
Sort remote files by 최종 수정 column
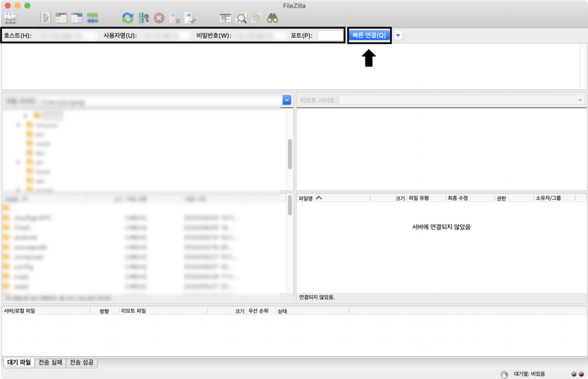[x=470, y=198]
